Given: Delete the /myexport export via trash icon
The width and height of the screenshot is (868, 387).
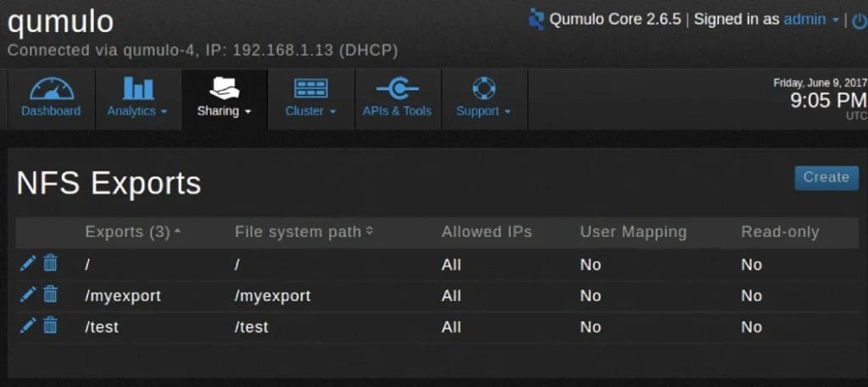Looking at the screenshot, I should [50, 294].
